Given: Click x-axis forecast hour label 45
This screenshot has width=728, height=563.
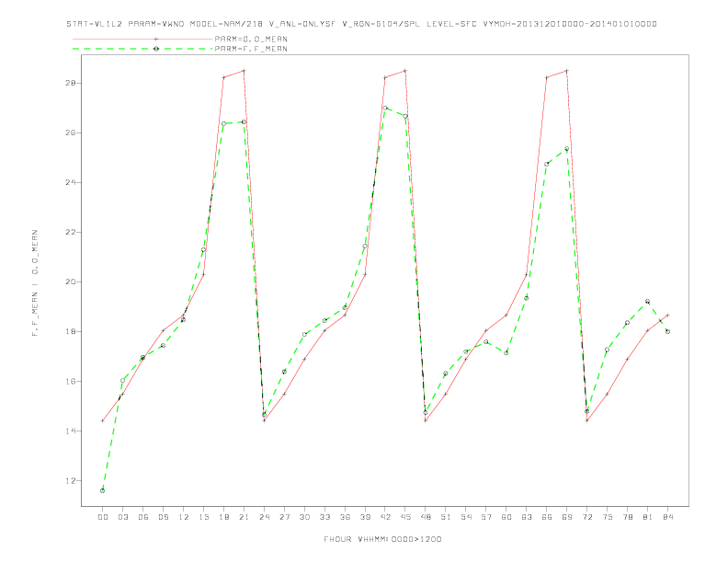Looking at the screenshot, I should tap(405, 517).
